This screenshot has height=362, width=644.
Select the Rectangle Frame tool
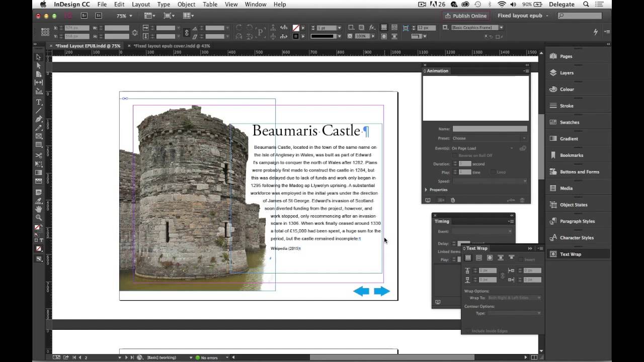(x=39, y=136)
